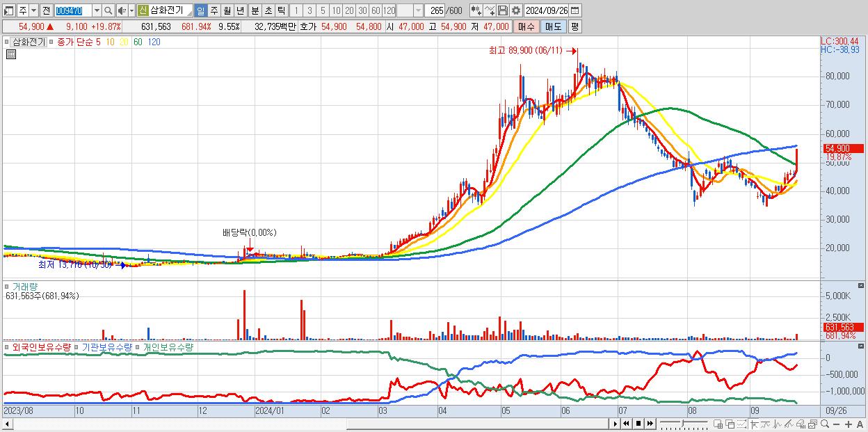Click the replay speed slider
Image resolution: width=868 pixels, height=432 pixels.
point(684,424)
